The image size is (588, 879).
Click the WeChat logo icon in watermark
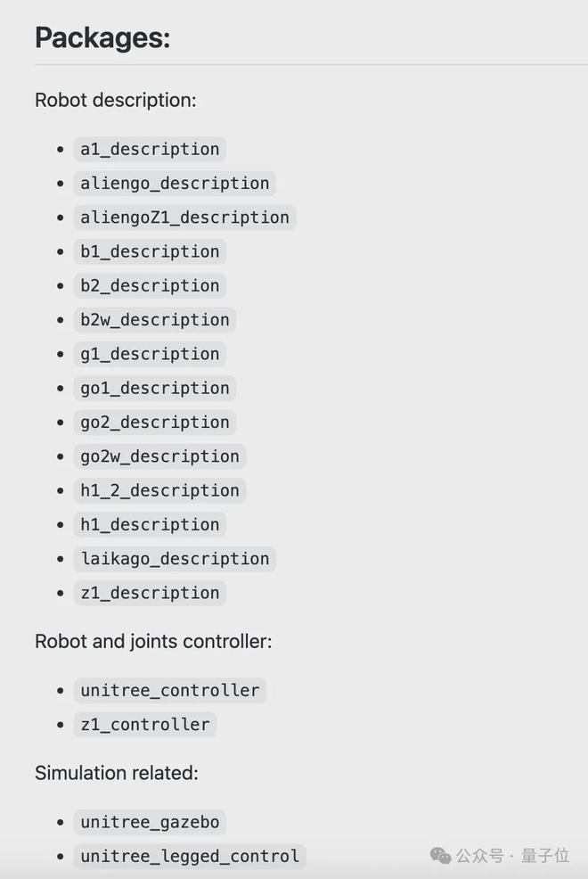point(440,856)
